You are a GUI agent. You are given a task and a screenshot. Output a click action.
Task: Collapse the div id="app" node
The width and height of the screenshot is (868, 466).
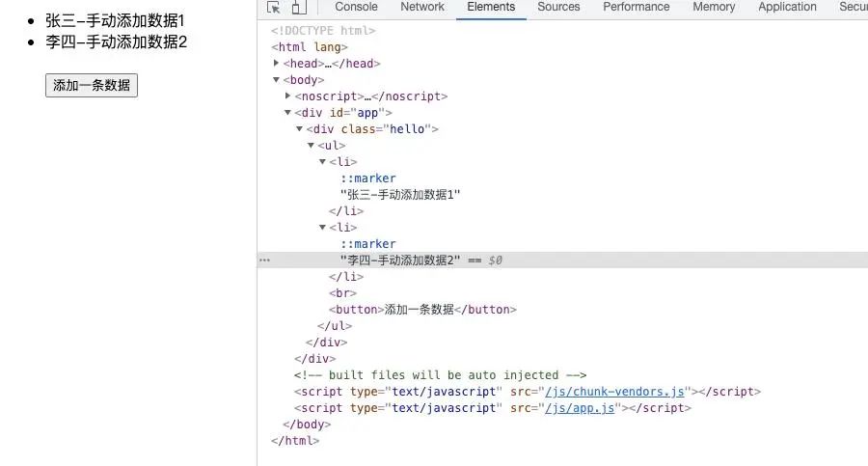pyautogui.click(x=287, y=113)
